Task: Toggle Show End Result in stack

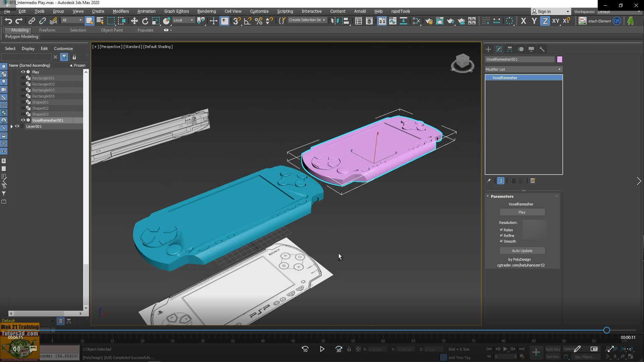Action: pyautogui.click(x=501, y=181)
